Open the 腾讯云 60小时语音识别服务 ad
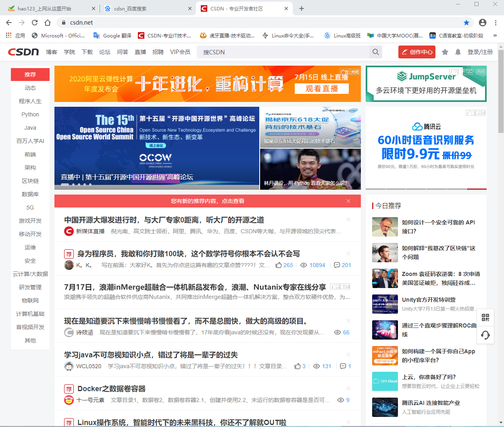The width and height of the screenshot is (504, 427). point(426,147)
